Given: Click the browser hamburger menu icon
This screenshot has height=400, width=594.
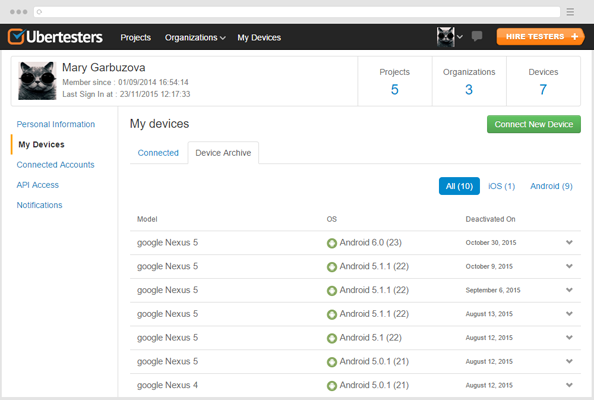Looking at the screenshot, I should [x=570, y=12].
